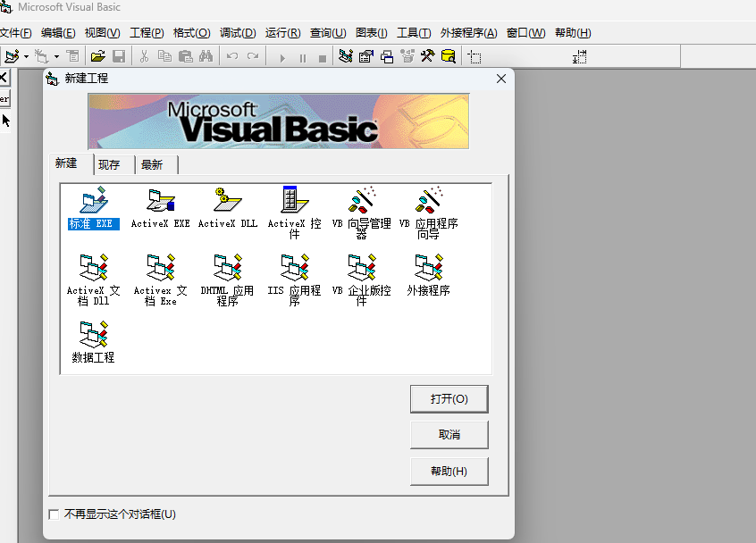
Task: Expand the Add Form dropdown arrow
Action: tap(56, 57)
